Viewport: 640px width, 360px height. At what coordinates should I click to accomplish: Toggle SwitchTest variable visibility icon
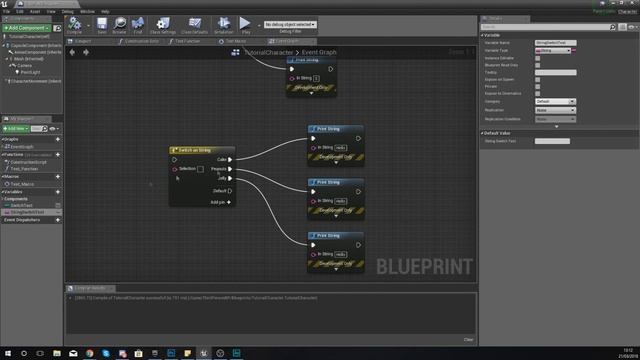pyautogui.click(x=58, y=205)
